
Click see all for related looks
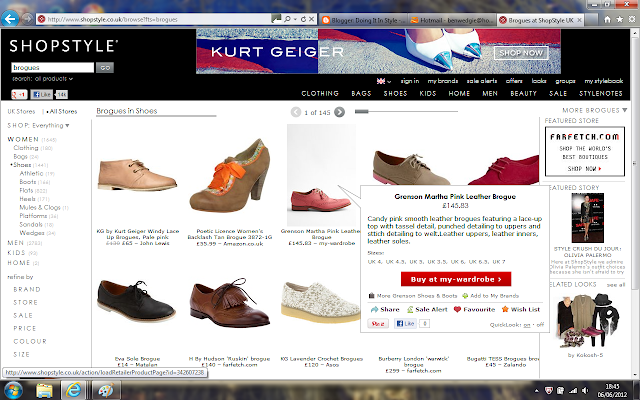pyautogui.click(x=616, y=284)
